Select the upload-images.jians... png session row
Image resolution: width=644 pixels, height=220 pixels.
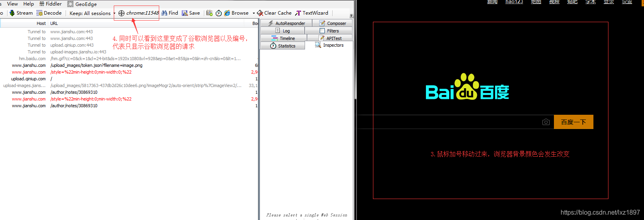[128, 85]
